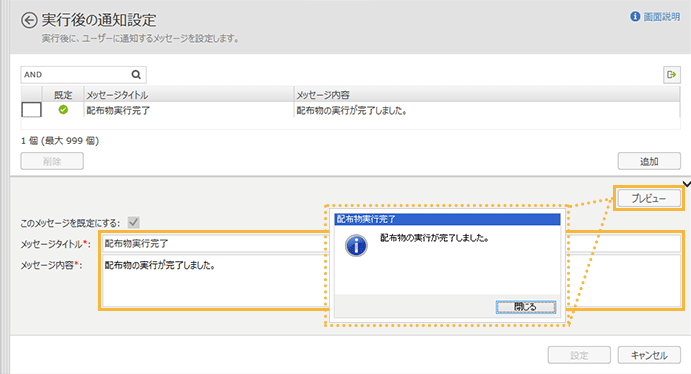Click the blue info icon in preview dialog

(356, 245)
